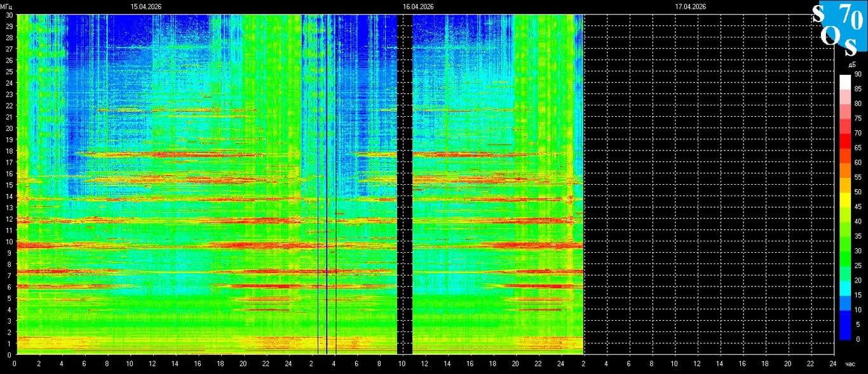Select the 17.04.2026 date label

point(691,6)
